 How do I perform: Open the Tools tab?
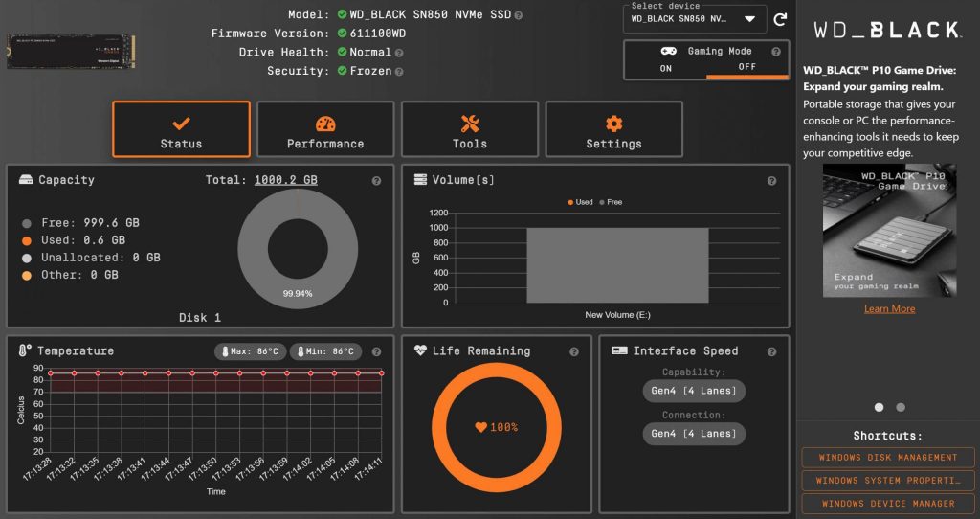click(469, 129)
